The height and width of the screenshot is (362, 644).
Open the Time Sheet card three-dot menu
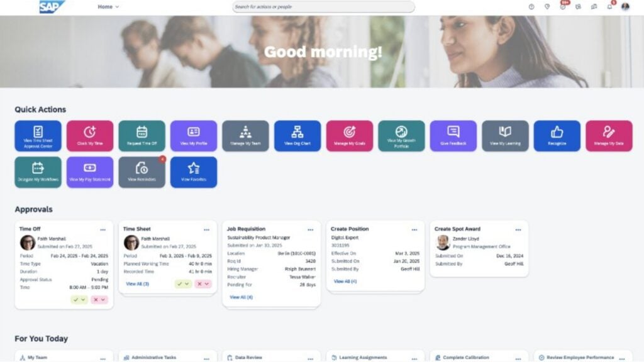coord(206,230)
